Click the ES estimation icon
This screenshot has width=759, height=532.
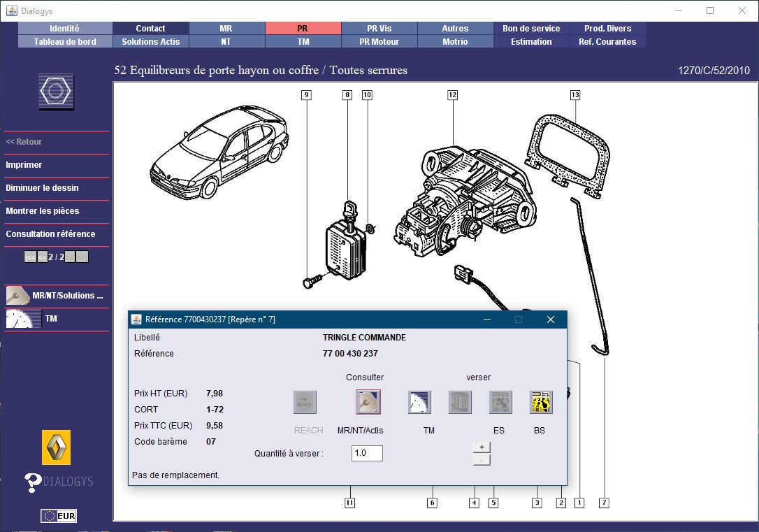pos(500,402)
